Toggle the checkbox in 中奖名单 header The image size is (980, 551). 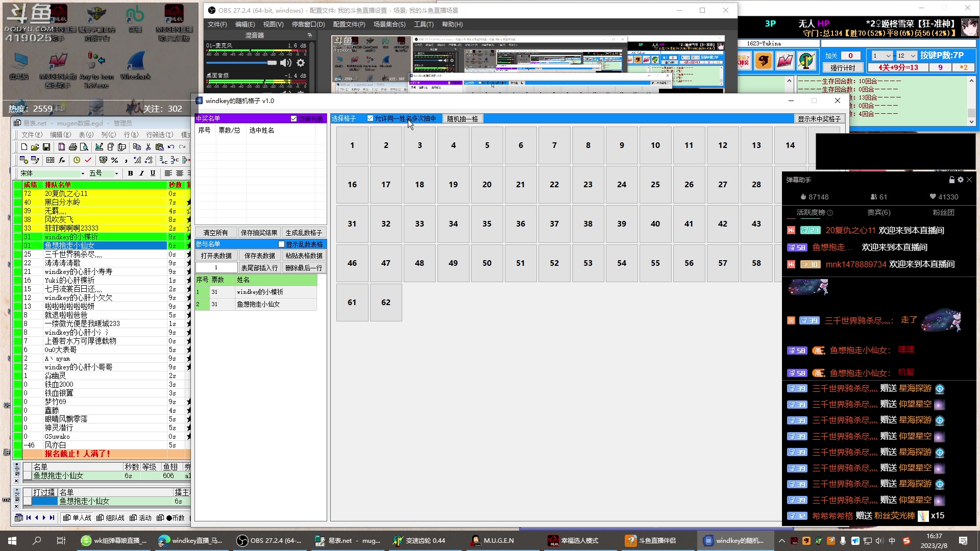294,119
